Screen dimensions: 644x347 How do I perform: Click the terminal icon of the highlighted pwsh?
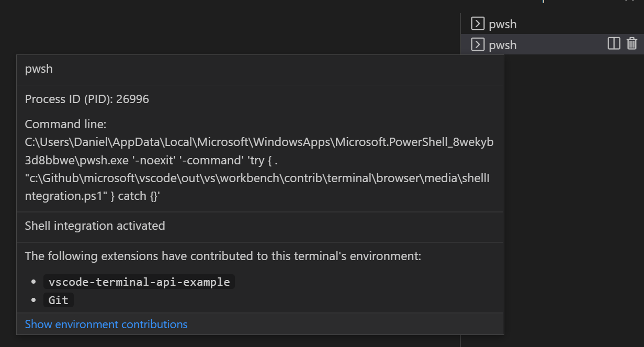477,44
